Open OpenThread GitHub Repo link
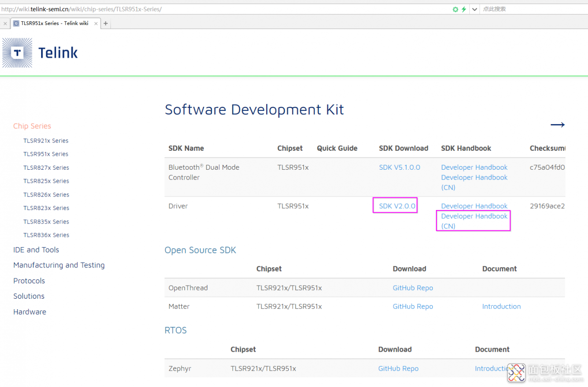This screenshot has width=588, height=387. [413, 288]
